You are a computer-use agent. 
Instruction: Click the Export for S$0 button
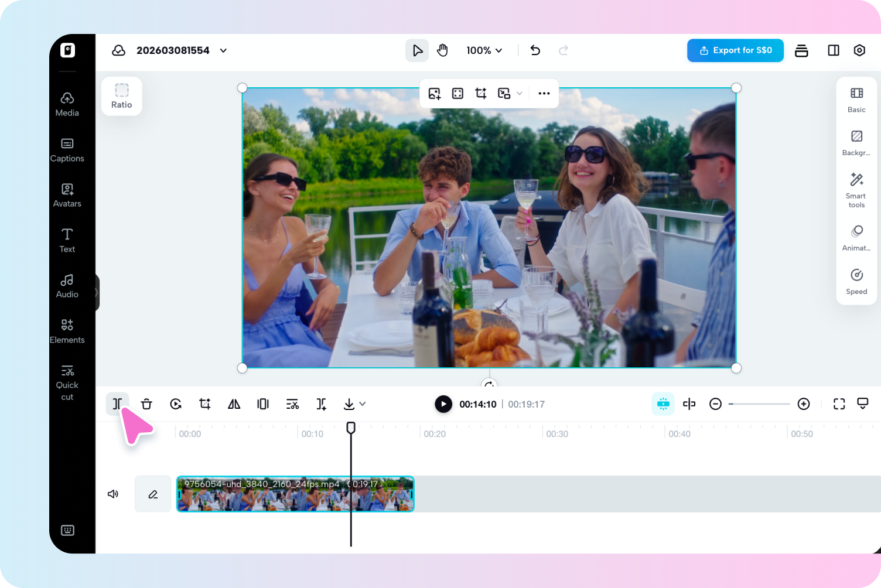[735, 50]
